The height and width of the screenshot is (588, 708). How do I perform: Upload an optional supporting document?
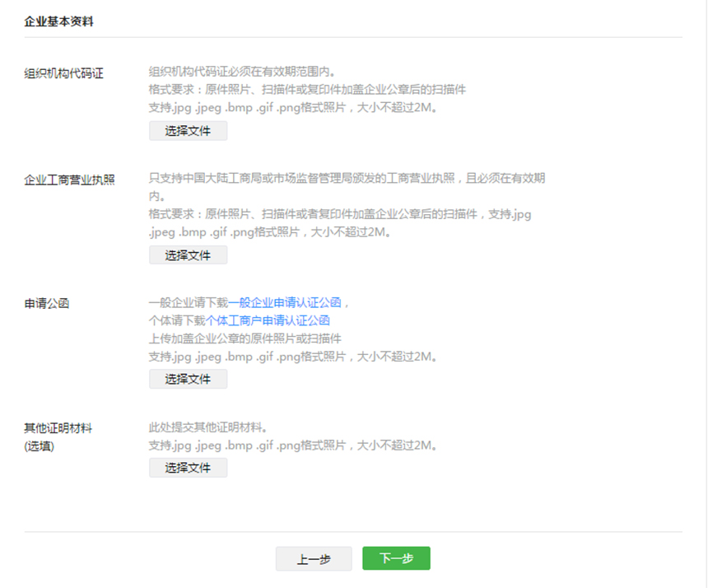click(x=188, y=468)
